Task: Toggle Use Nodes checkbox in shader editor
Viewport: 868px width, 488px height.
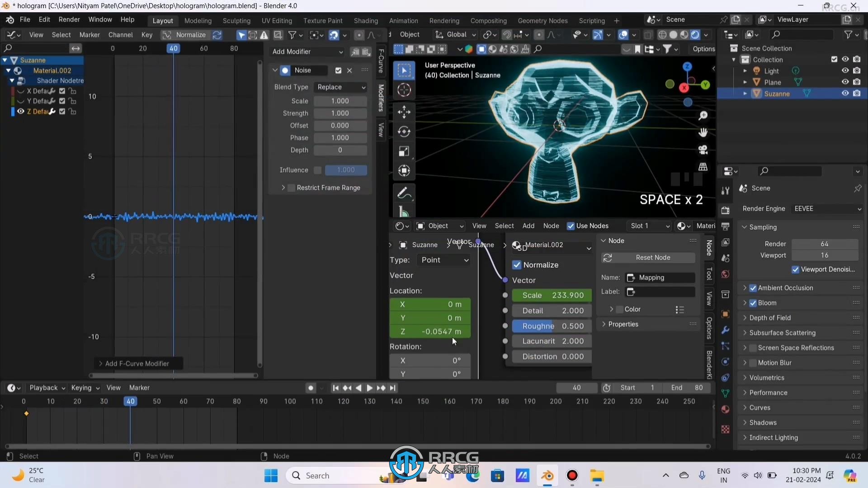Action: [570, 225]
